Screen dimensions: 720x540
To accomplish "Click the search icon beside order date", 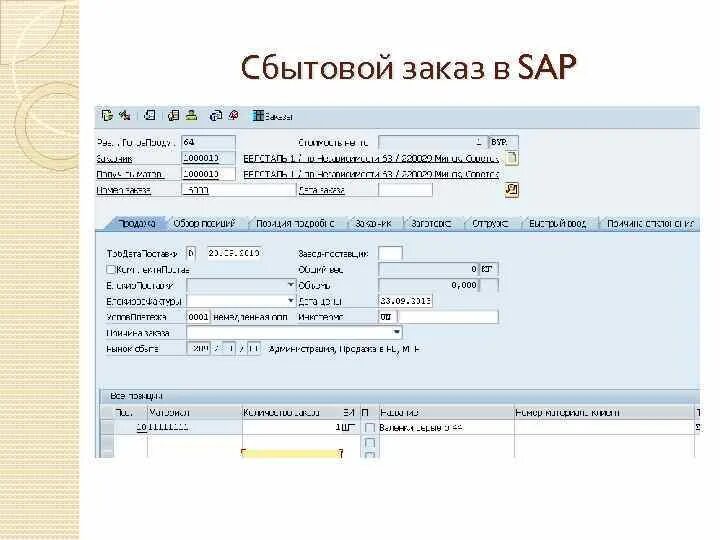I will point(512,190).
